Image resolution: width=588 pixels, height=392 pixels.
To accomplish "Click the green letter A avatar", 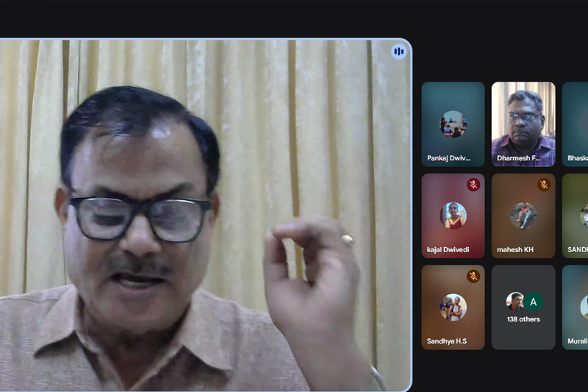I will (x=534, y=302).
